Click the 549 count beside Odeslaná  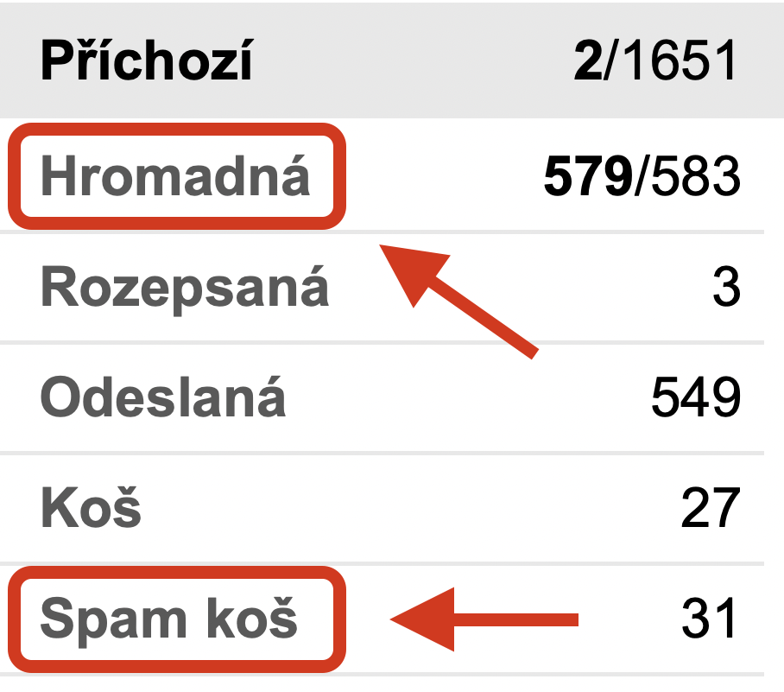[695, 398]
